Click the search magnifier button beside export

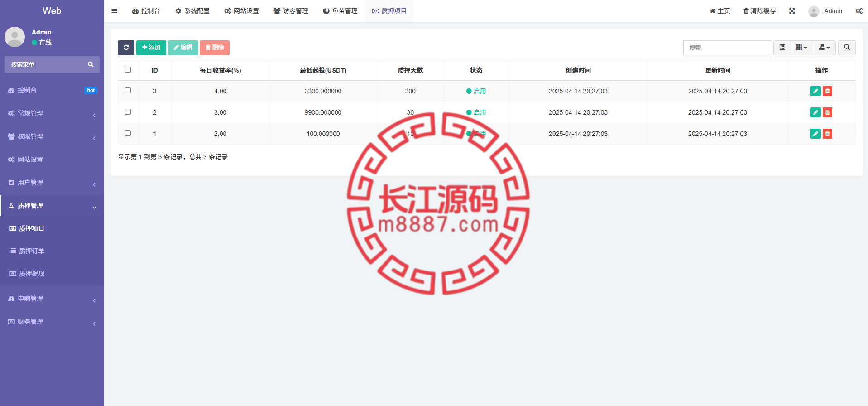point(847,48)
